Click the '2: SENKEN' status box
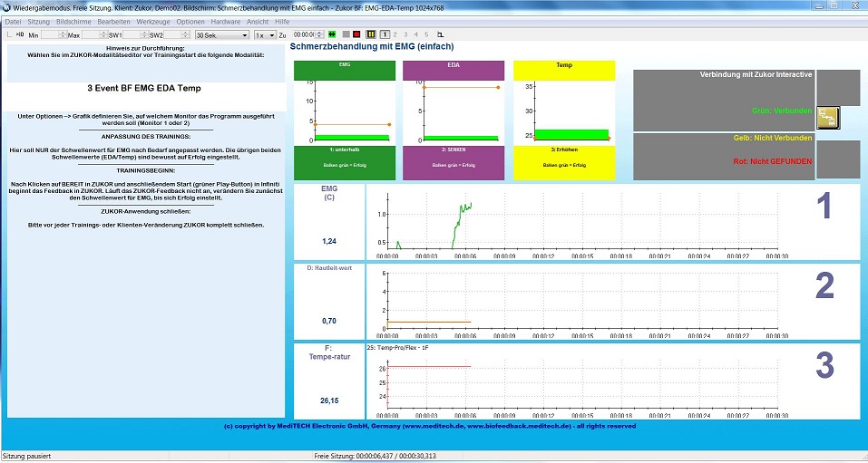The width and height of the screenshot is (868, 463). click(x=454, y=162)
